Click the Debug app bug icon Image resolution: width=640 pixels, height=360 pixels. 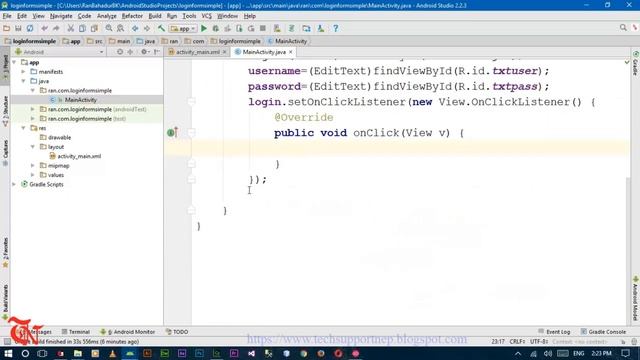pos(216,28)
